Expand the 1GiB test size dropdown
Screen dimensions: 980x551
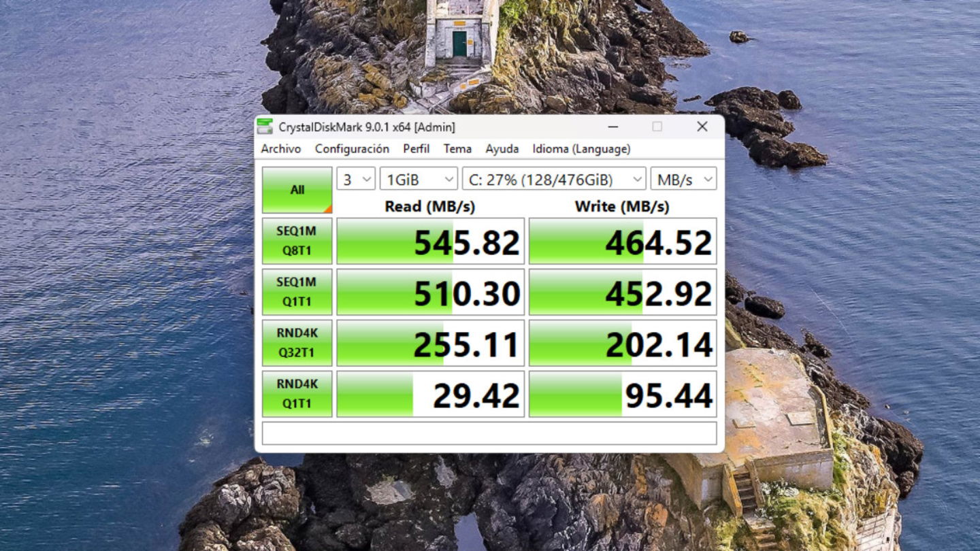pos(419,180)
